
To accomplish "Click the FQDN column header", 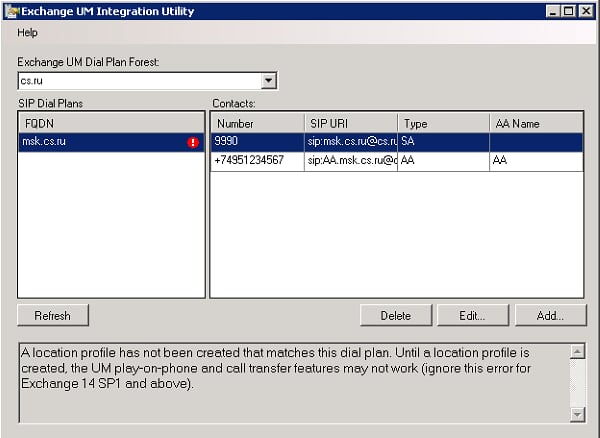I will point(111,123).
